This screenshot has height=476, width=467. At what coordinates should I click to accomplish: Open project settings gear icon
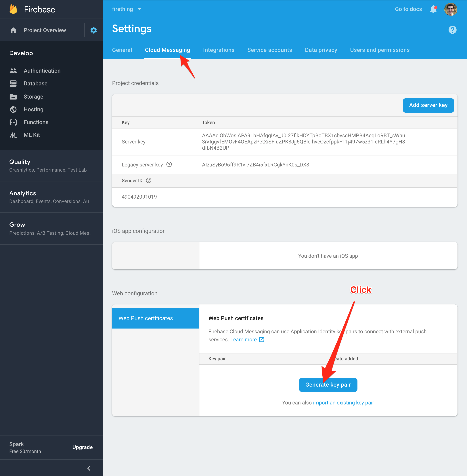point(93,30)
